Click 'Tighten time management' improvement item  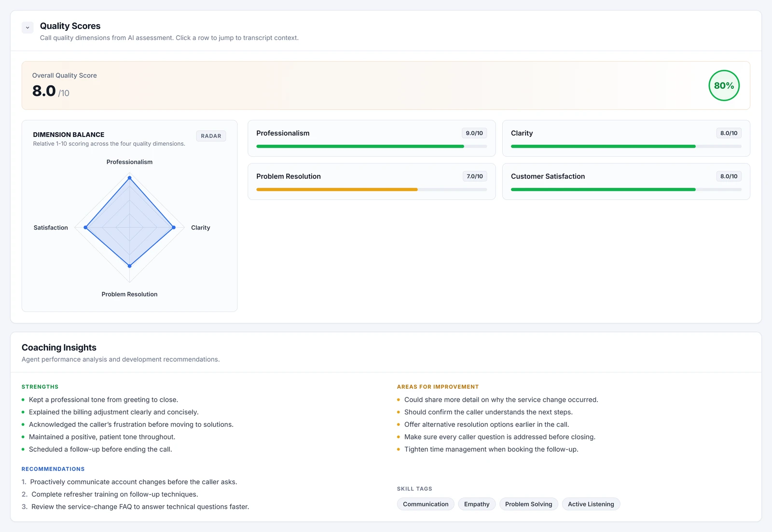pos(491,450)
